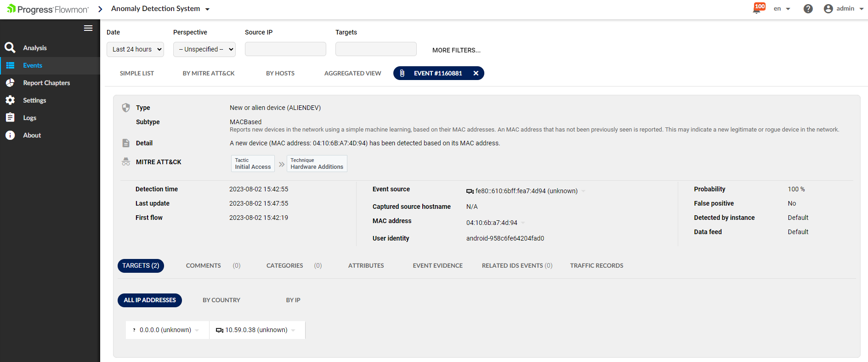
Task: Expand the 10.59.0.38 target options arrow
Action: pyautogui.click(x=293, y=330)
